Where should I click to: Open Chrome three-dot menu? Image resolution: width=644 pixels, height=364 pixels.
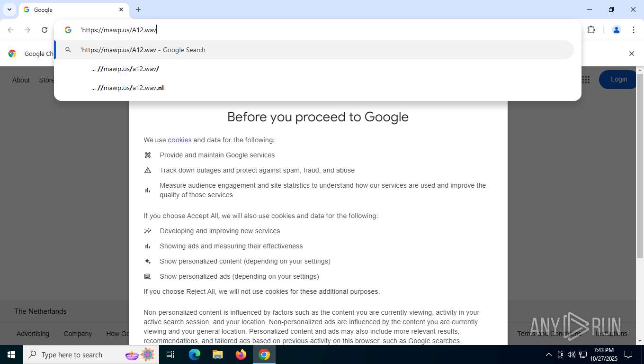pos(634,30)
